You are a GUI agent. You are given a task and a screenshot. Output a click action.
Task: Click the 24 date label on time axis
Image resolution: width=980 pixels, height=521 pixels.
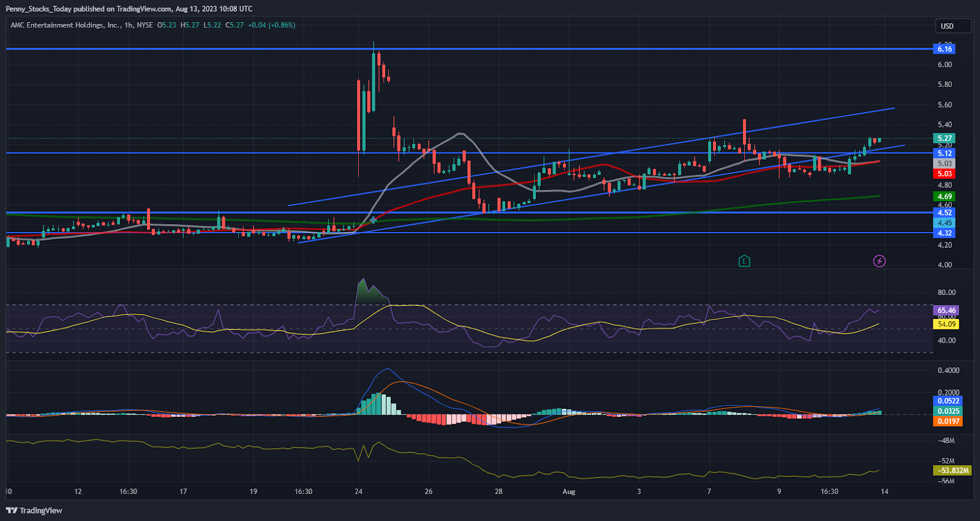pos(359,492)
